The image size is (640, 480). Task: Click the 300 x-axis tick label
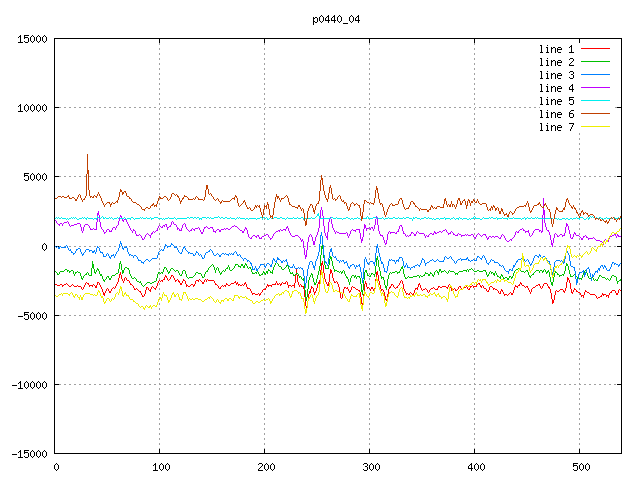[x=370, y=467]
